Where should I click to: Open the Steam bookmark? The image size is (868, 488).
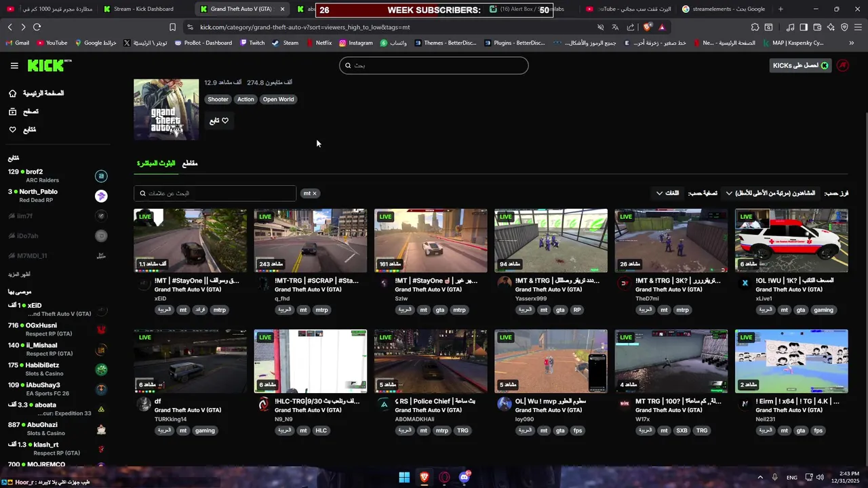click(285, 43)
